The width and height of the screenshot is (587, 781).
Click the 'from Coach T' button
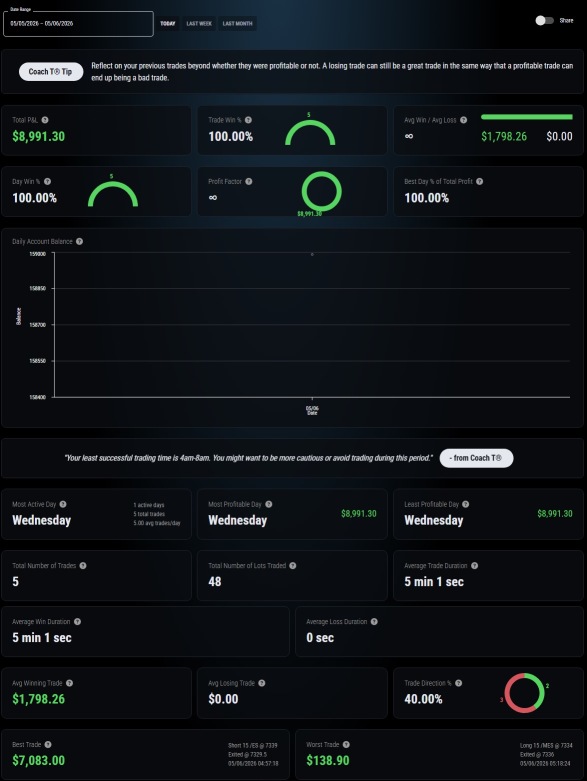click(476, 458)
